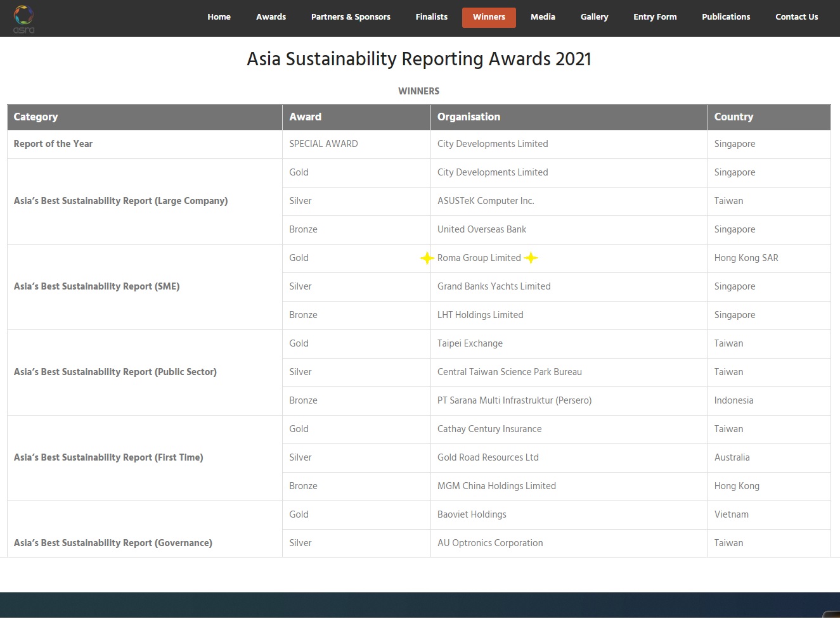
Task: Click the Category column header
Action: click(145, 117)
